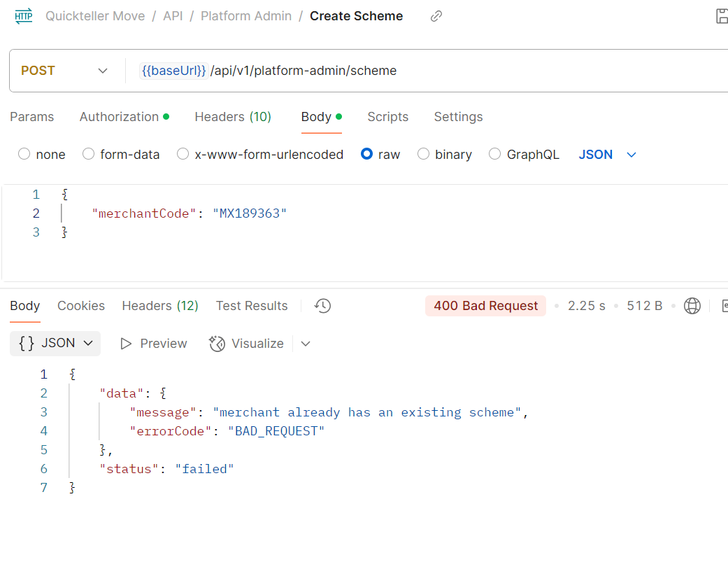Select form-data body type

[x=89, y=155]
